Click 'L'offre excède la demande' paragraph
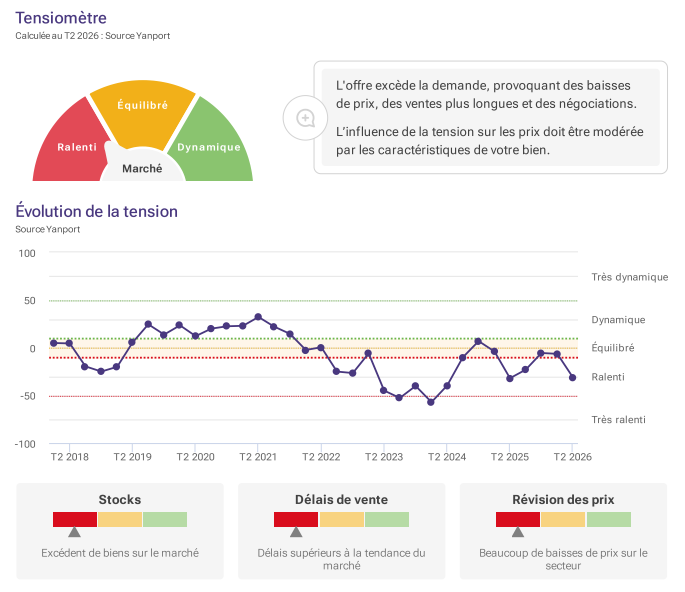The width and height of the screenshot is (685, 592). (486, 94)
